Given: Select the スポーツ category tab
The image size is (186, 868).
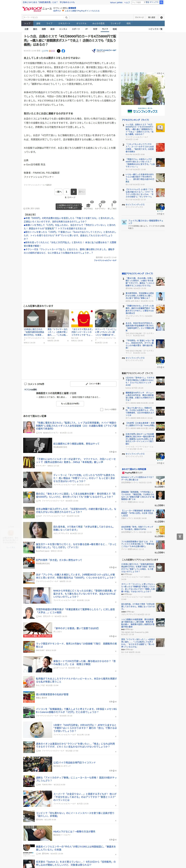Looking at the screenshot, I should coord(76,29).
